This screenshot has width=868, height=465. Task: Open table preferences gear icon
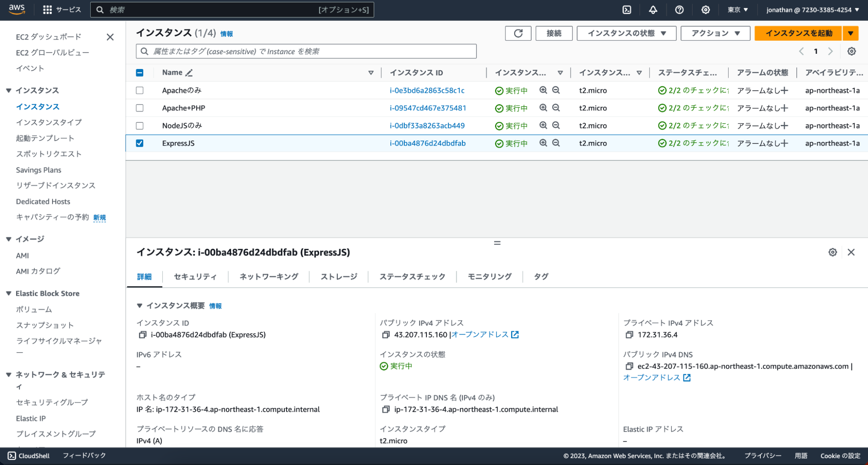851,51
